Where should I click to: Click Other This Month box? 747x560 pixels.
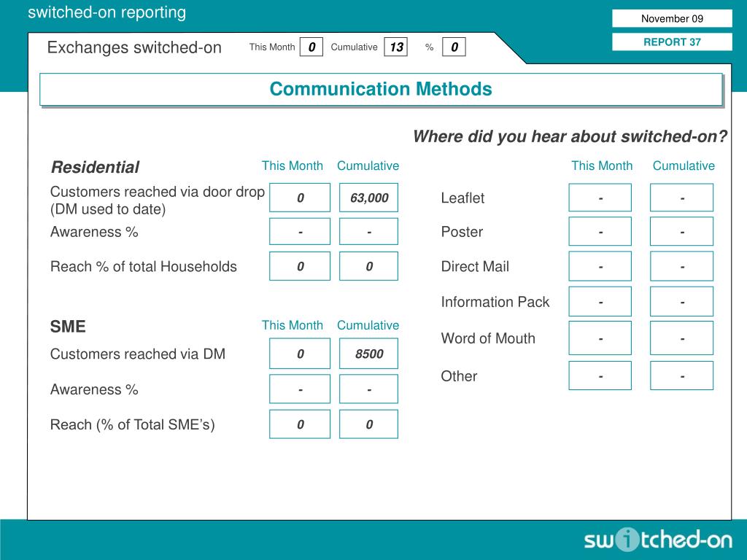pos(600,376)
